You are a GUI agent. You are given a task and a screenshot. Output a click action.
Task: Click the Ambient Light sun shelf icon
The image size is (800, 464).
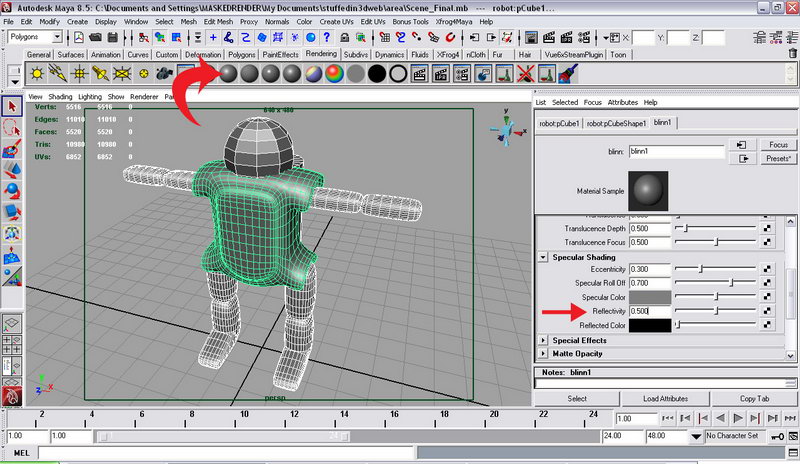pyautogui.click(x=38, y=73)
